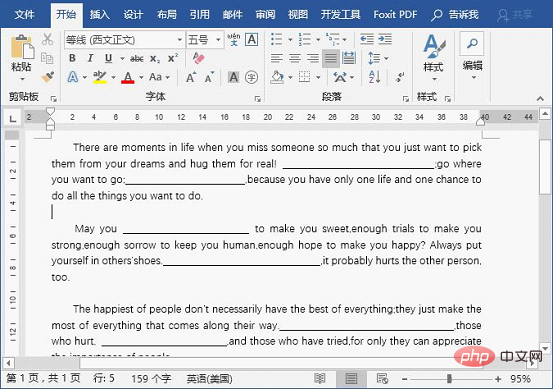Align text left

click(276, 58)
